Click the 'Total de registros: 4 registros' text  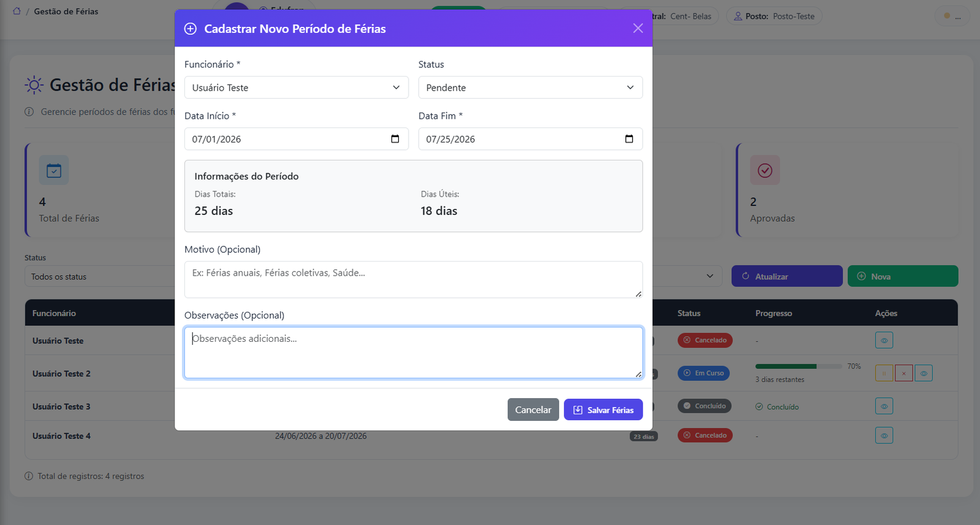pyautogui.click(x=91, y=476)
